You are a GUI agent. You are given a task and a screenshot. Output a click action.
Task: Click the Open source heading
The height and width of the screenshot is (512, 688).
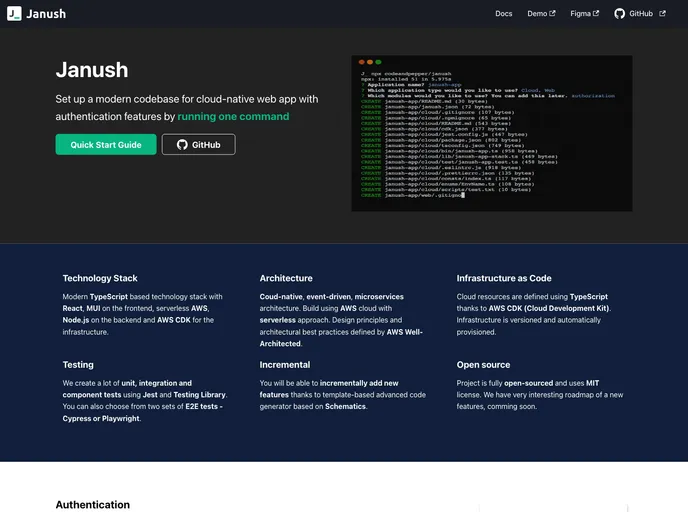(x=483, y=365)
